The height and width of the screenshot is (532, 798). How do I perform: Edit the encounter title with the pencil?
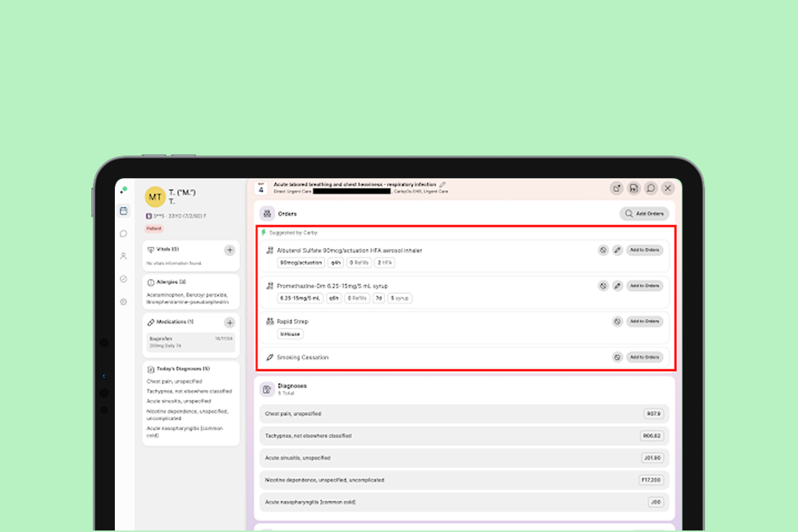[x=442, y=185]
